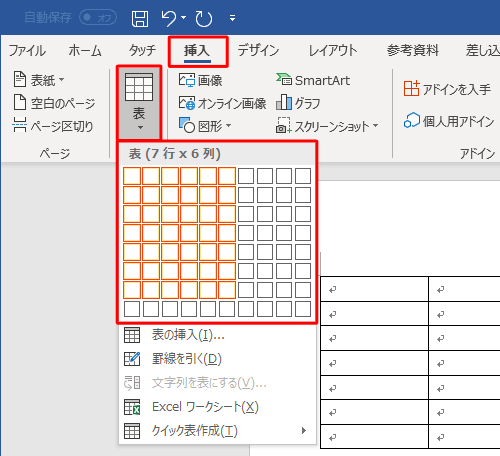The width and height of the screenshot is (500, 456).
Task: Select top-left cell of table size grid
Action: coord(132,176)
